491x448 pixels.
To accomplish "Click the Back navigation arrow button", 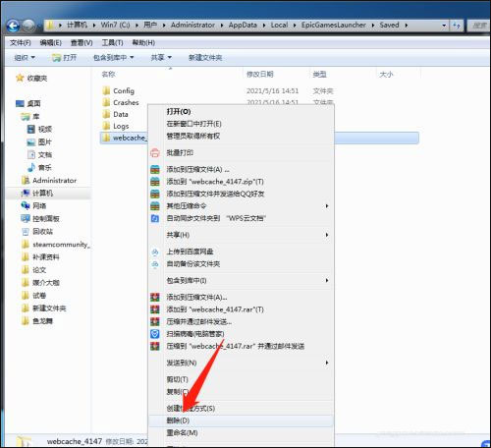I will (13, 26).
